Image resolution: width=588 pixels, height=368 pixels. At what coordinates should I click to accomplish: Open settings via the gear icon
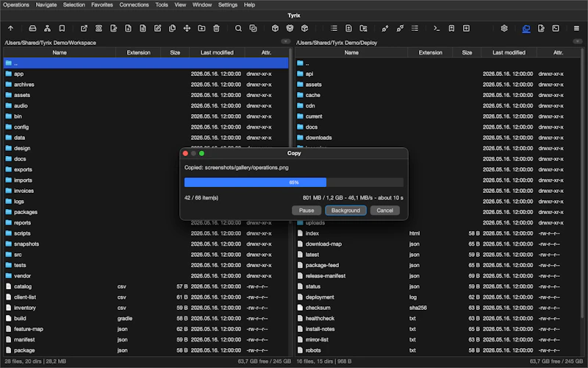point(504,28)
